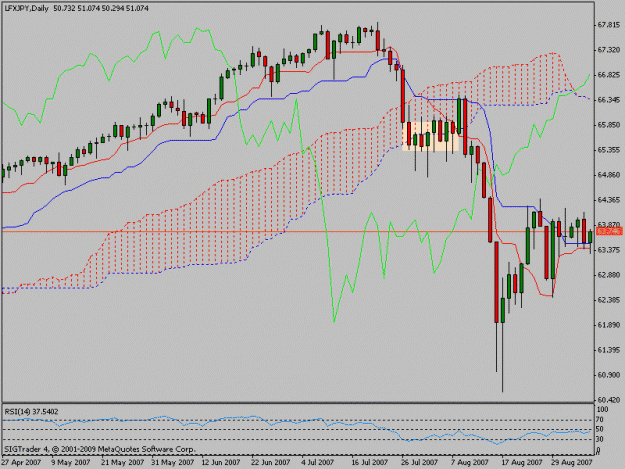
Task: Click the 12 Jun 2007 date label
Action: (221, 463)
